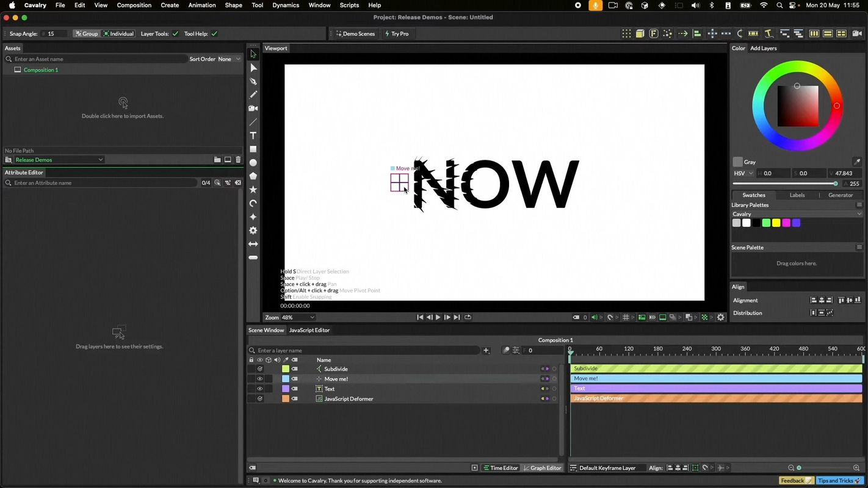Select the Cog (gear) shape tool
The image size is (868, 488).
253,231
